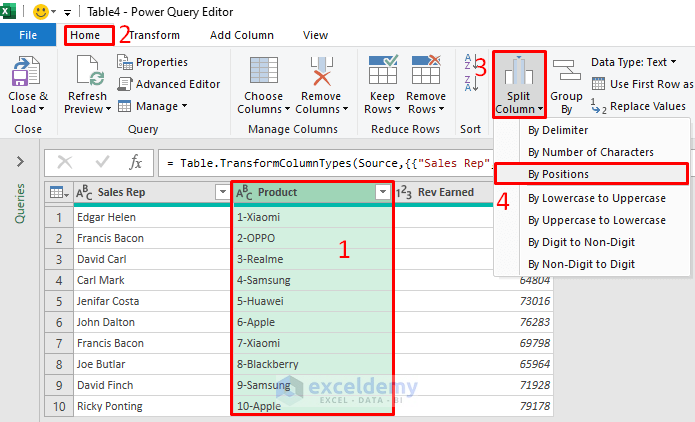The image size is (695, 422).
Task: Open the Data Type: Text dropdown
Action: click(634, 62)
